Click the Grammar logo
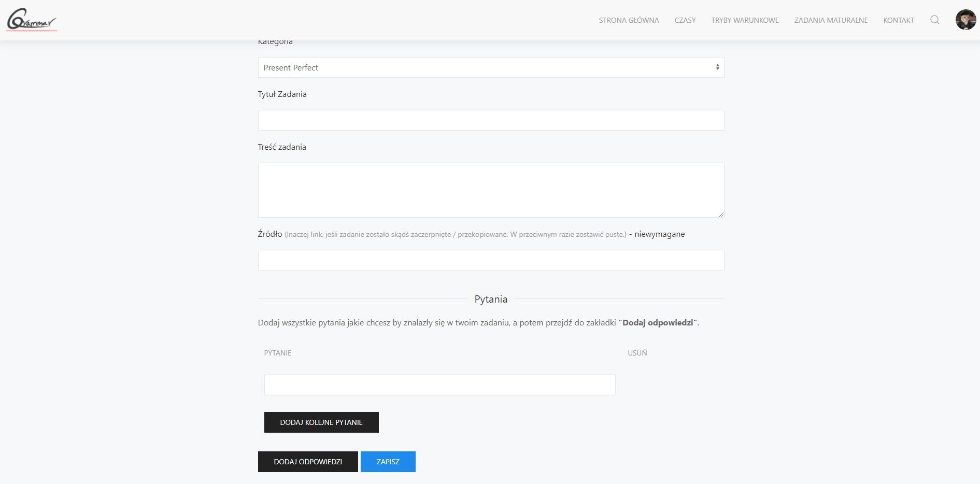980x484 pixels. (x=31, y=20)
